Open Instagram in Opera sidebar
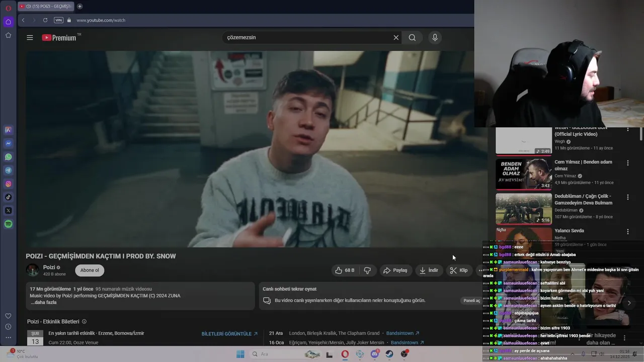The image size is (644, 362). pos(8,184)
